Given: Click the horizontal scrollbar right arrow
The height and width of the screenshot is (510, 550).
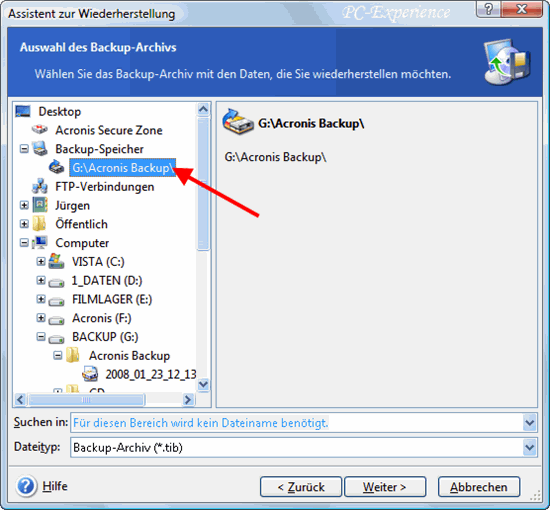Looking at the screenshot, I should (x=188, y=399).
